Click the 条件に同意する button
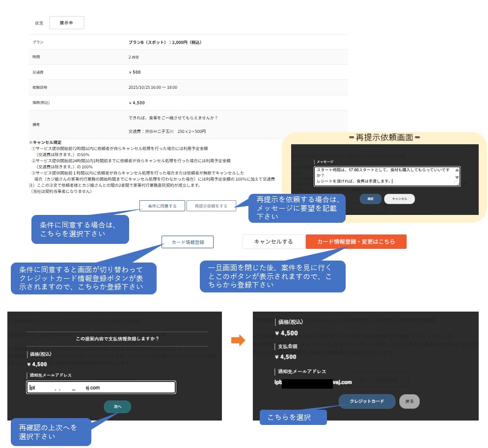 coord(162,206)
